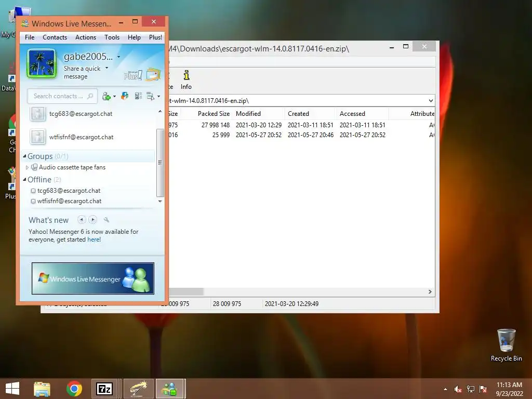Click contact list scrollbar down arrow
532x399 pixels.
(x=160, y=201)
